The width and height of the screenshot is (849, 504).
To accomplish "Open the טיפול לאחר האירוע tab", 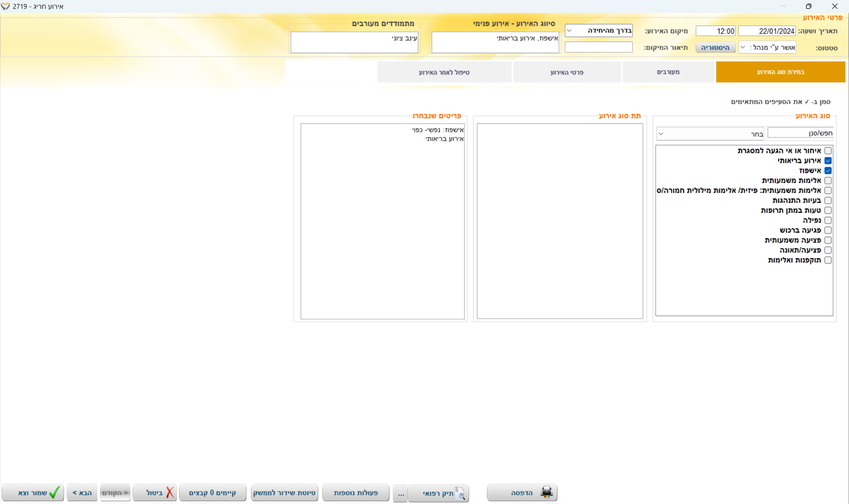I will point(444,72).
